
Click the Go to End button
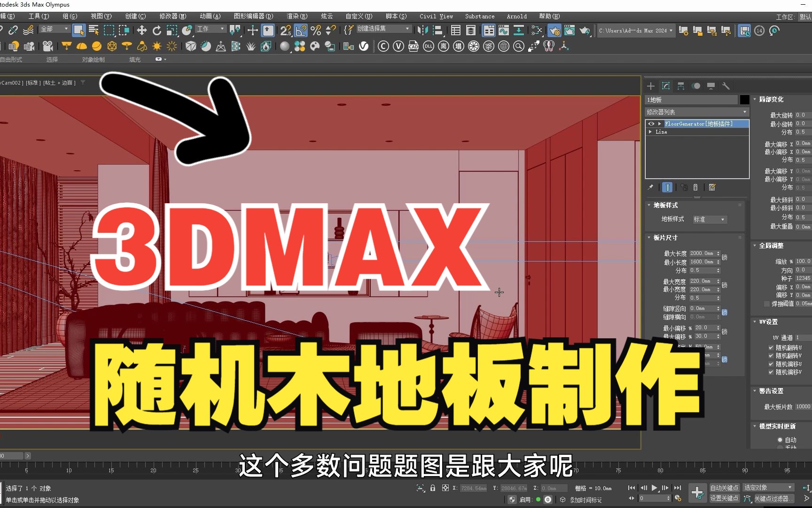point(678,488)
